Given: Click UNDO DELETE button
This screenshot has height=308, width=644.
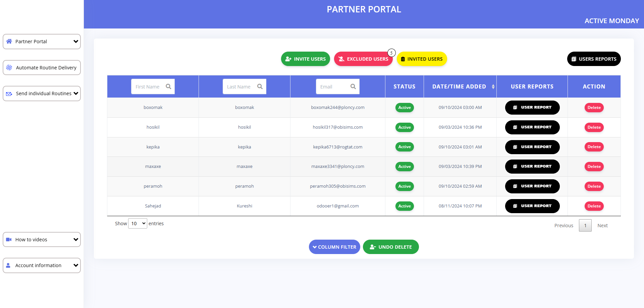Looking at the screenshot, I should [391, 247].
